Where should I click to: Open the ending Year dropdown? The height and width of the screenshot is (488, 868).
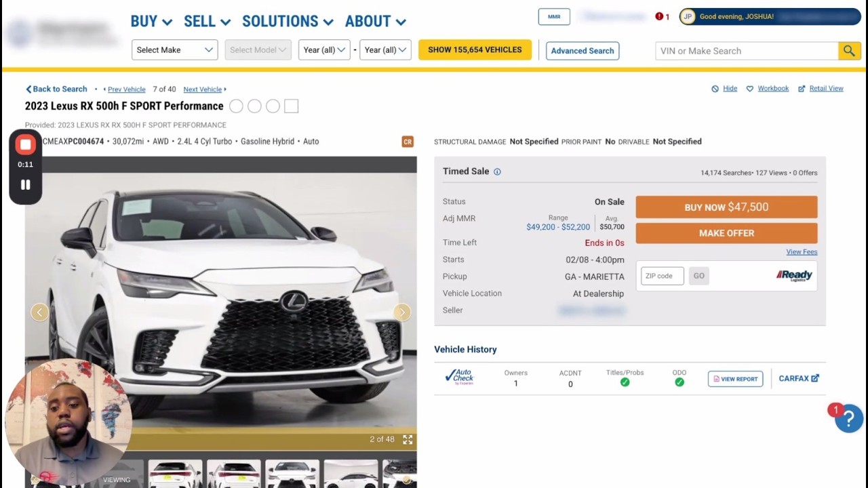(x=385, y=50)
